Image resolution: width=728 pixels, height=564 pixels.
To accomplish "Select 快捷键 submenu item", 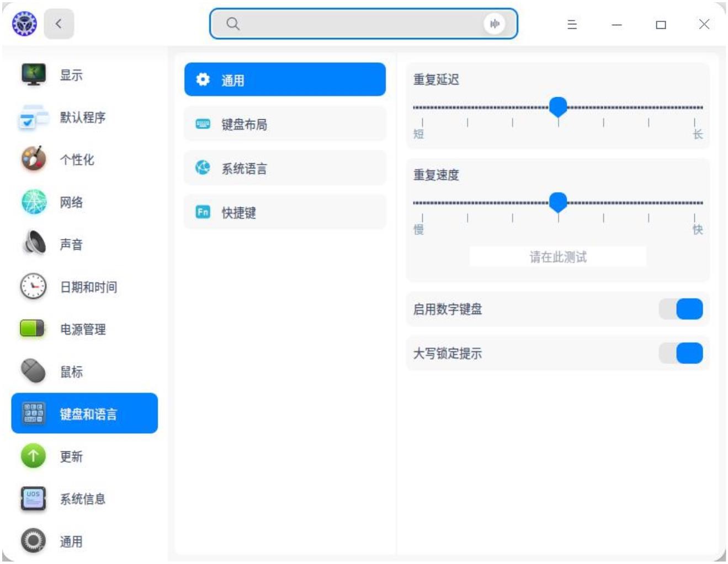I will tap(285, 212).
